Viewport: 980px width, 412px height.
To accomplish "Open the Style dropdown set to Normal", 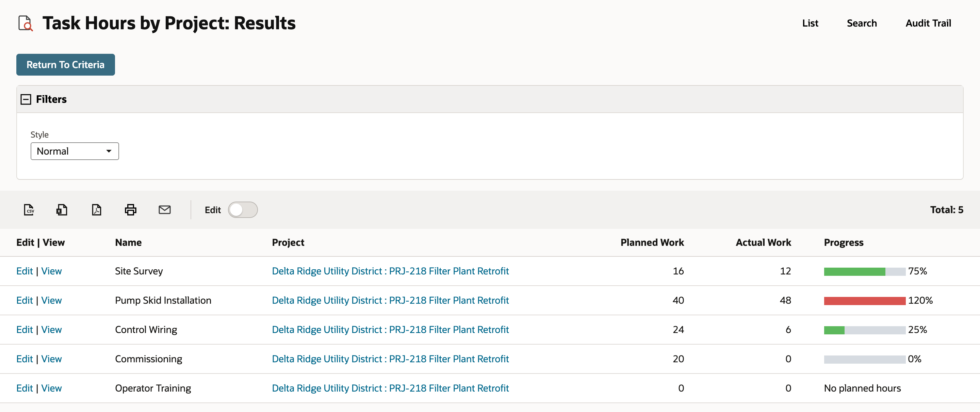I will pos(75,151).
